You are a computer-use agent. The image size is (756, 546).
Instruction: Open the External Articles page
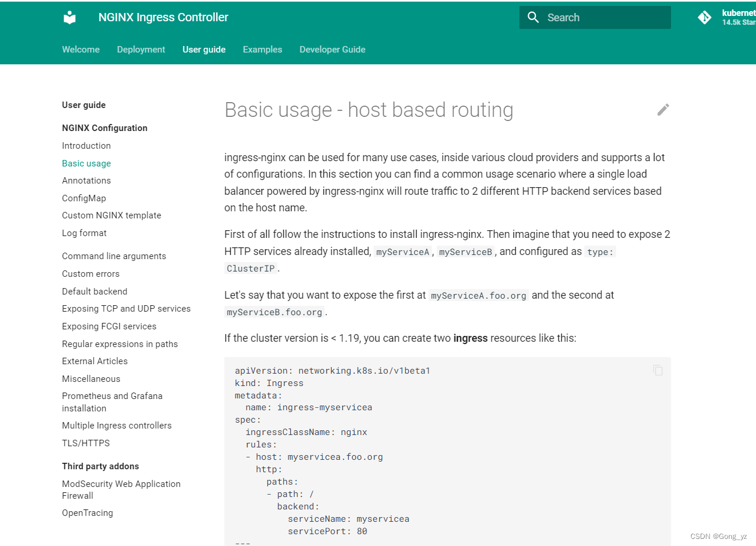[95, 361]
